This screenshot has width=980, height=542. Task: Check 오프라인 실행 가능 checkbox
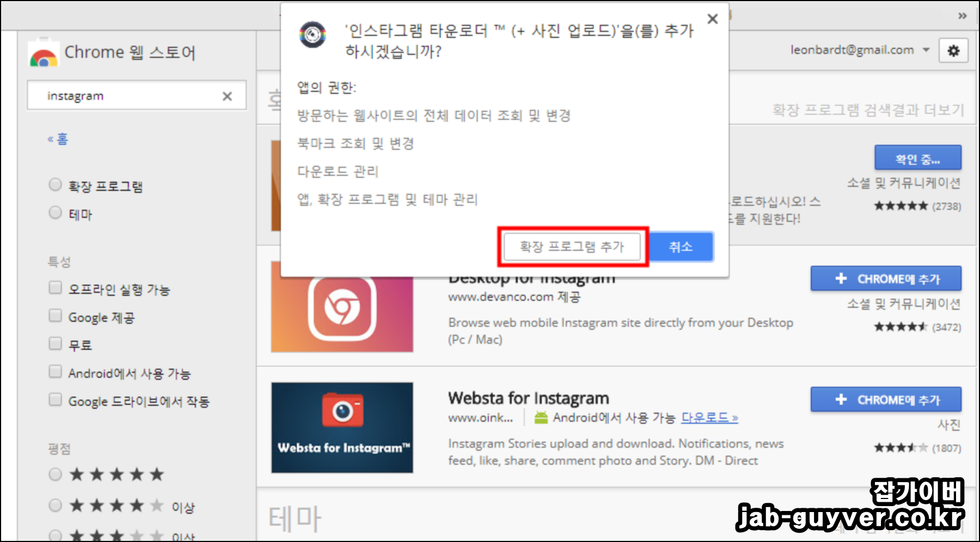tap(55, 287)
